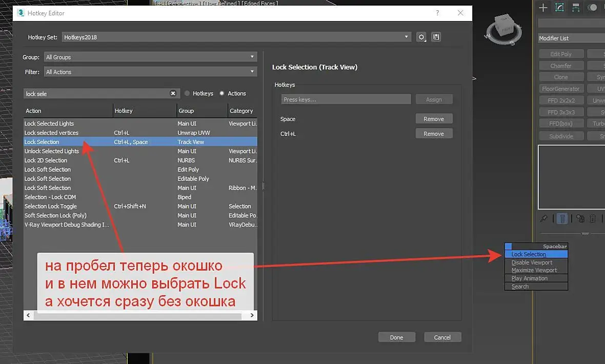605x364 pixels.
Task: Open the Create panel plus icon
Action: point(543,7)
